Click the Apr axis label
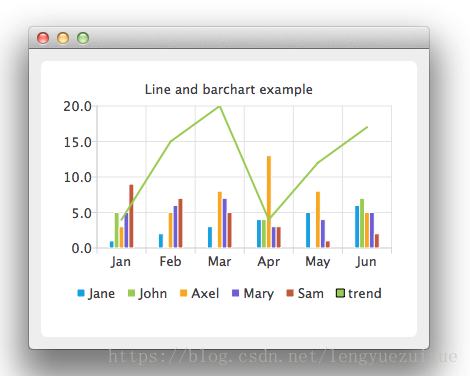 pyautogui.click(x=269, y=262)
